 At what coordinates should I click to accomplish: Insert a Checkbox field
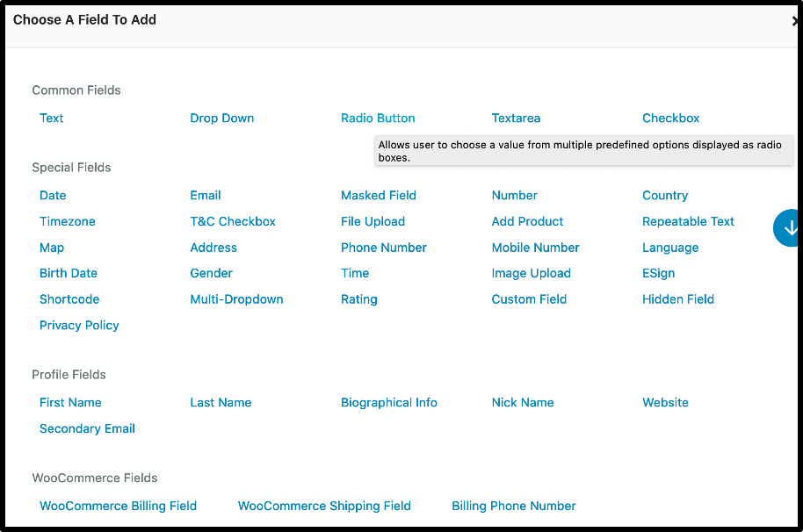click(670, 118)
